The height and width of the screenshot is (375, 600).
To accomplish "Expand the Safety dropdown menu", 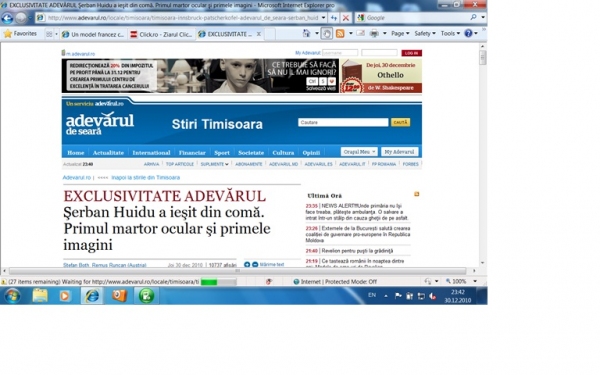I will coord(425,34).
